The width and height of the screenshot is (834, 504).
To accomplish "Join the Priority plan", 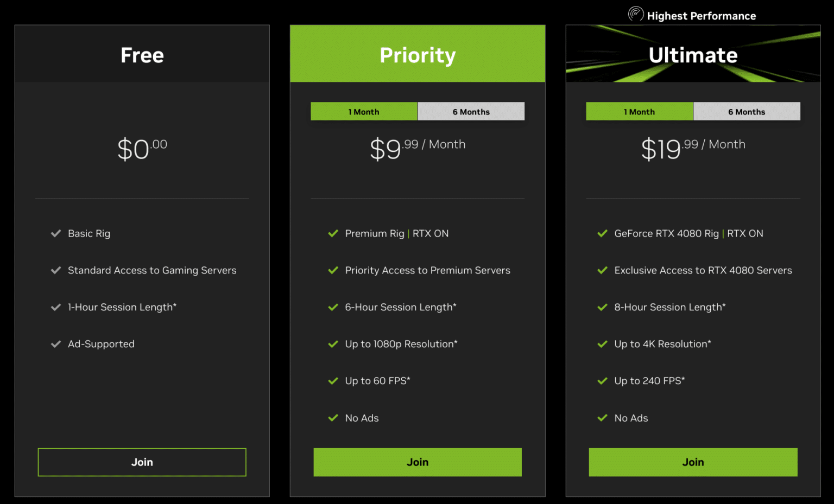I will click(417, 462).
